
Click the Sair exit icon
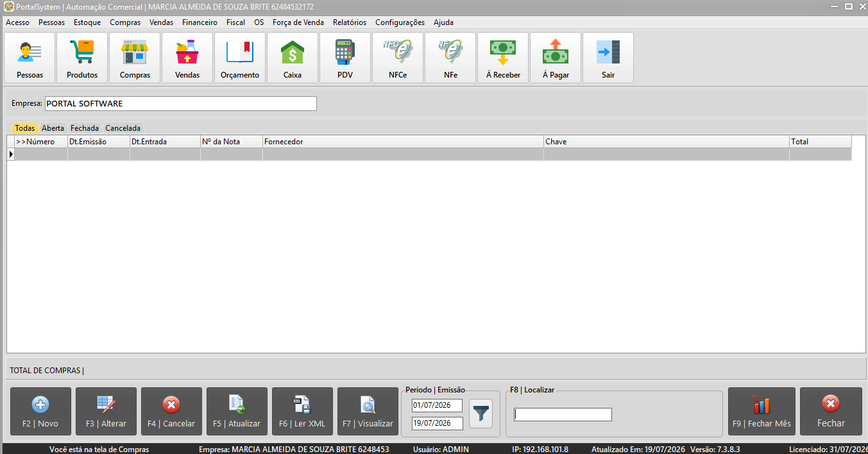pos(608,58)
